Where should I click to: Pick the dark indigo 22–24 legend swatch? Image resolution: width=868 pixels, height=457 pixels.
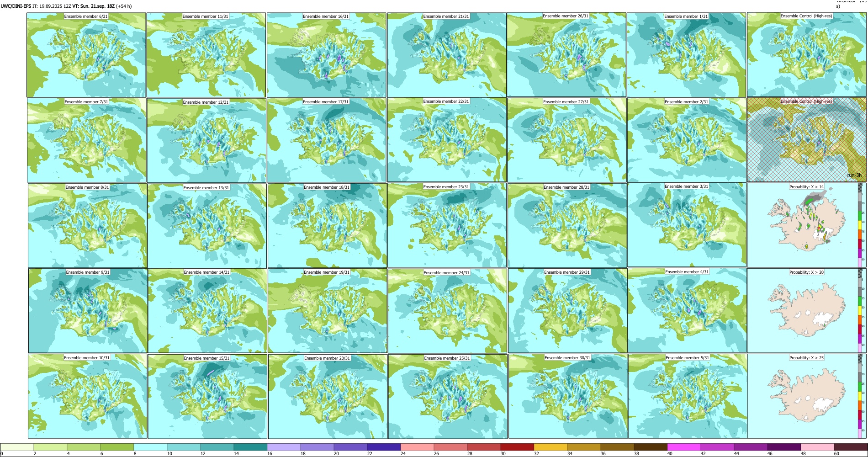pos(384,447)
